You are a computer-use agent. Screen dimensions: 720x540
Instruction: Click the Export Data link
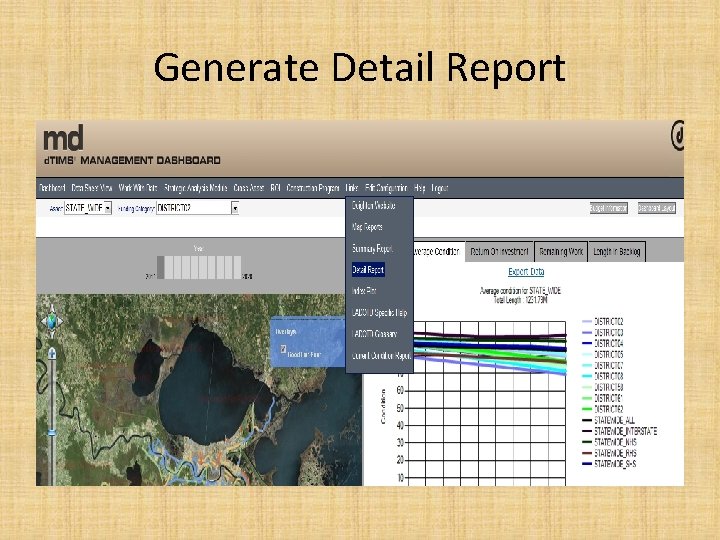coord(526,272)
